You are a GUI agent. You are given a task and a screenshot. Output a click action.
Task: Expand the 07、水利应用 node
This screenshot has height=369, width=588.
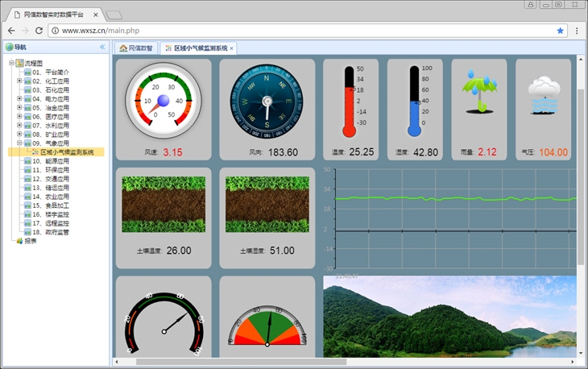click(19, 125)
